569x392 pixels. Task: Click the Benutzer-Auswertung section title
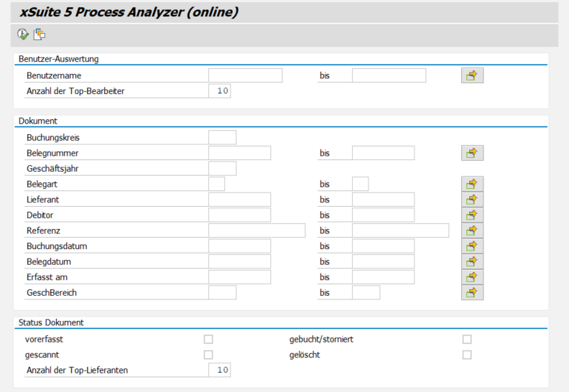pyautogui.click(x=58, y=59)
